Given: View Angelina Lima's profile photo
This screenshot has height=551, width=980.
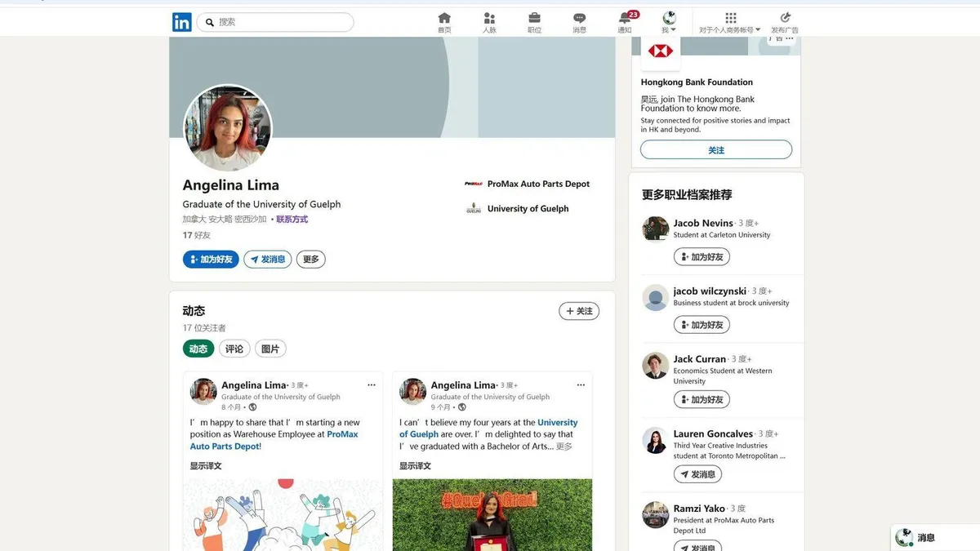Looking at the screenshot, I should pyautogui.click(x=228, y=128).
